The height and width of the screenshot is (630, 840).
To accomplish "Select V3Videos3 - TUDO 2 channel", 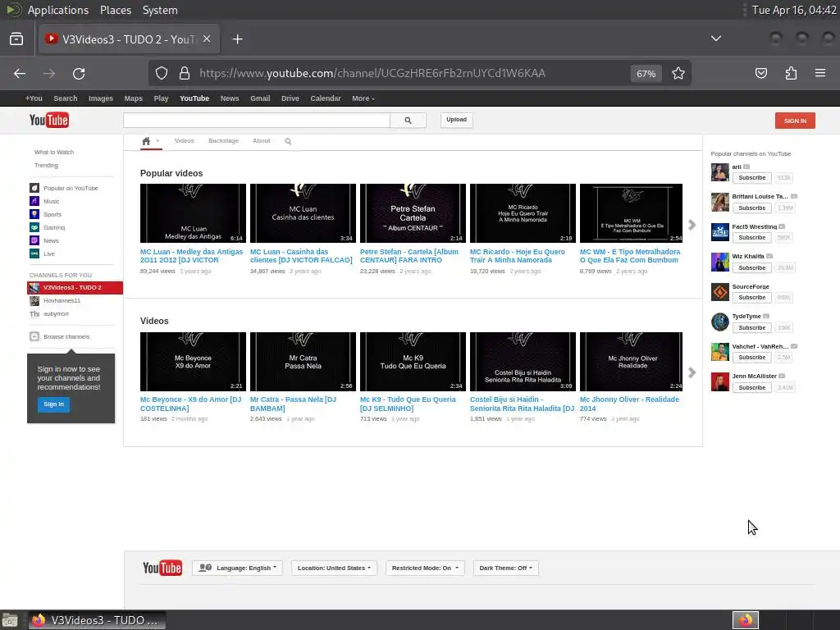I will click(x=75, y=288).
